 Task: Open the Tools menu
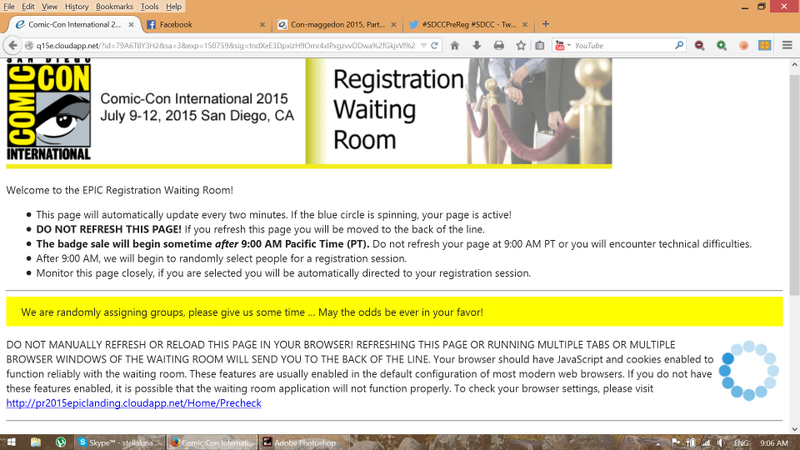point(149,7)
